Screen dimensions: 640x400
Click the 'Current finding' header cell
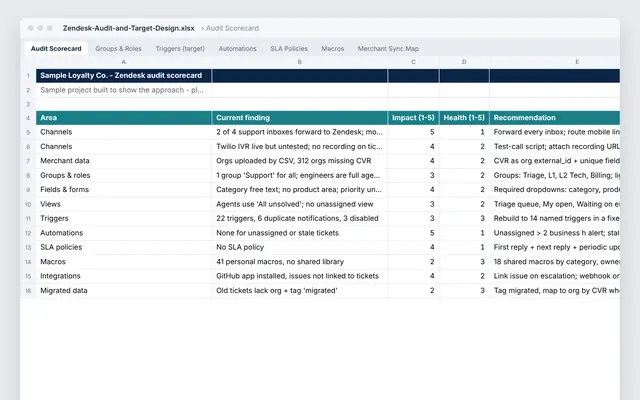[300, 118]
